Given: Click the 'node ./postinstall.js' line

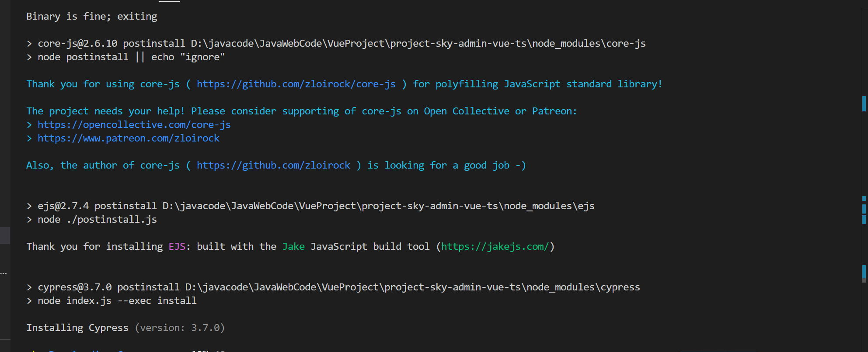Looking at the screenshot, I should click(91, 219).
